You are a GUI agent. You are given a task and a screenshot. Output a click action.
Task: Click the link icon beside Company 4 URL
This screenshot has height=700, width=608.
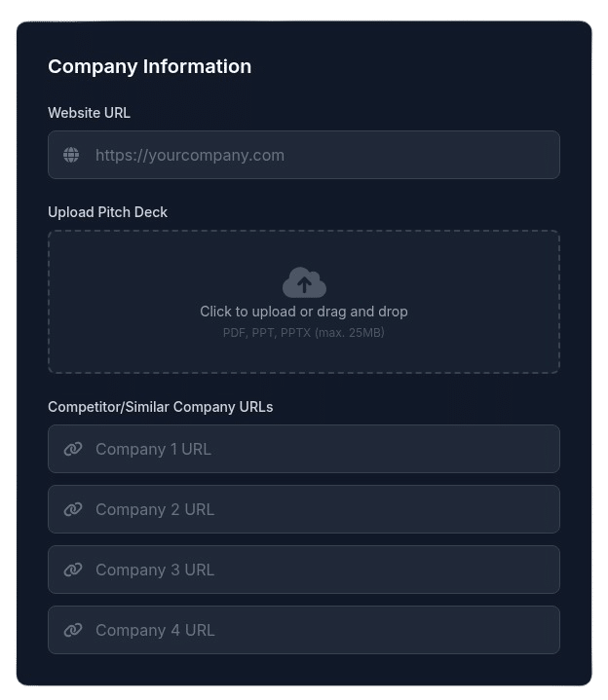pyautogui.click(x=72, y=630)
